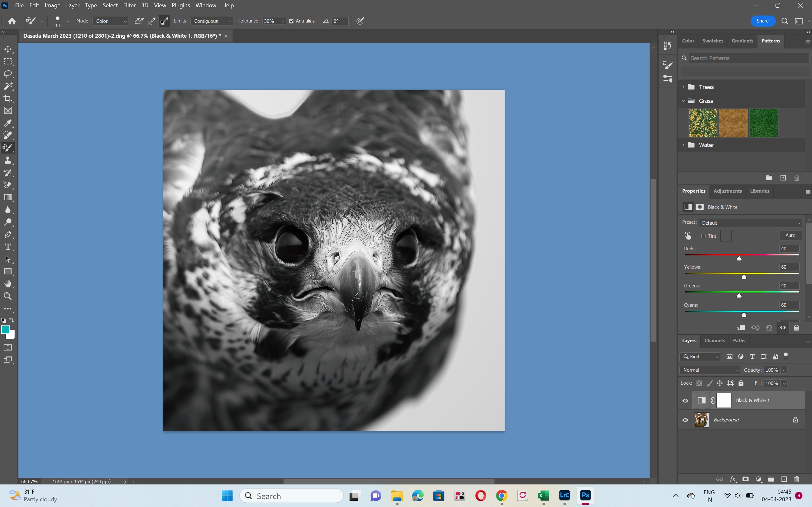The height and width of the screenshot is (507, 812).
Task: Select the Eyedropper tool
Action: click(x=8, y=123)
